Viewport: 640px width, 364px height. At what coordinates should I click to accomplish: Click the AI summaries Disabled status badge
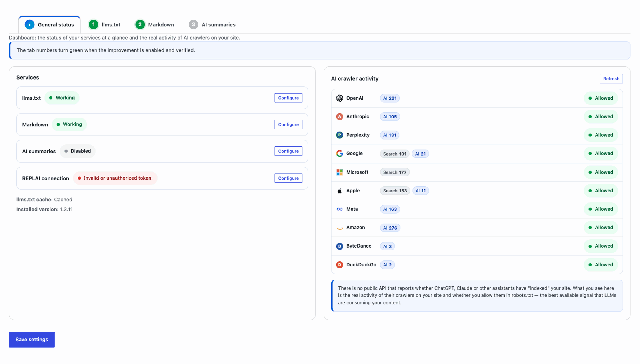[x=78, y=151]
